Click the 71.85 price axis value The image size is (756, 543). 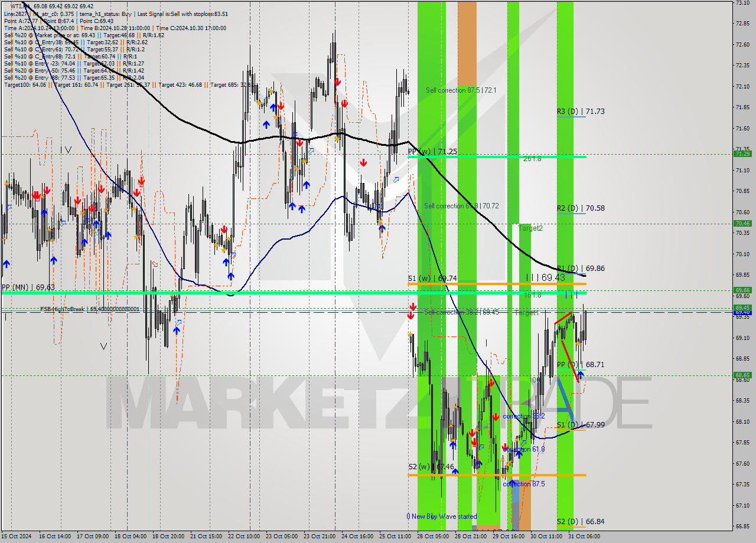point(742,107)
